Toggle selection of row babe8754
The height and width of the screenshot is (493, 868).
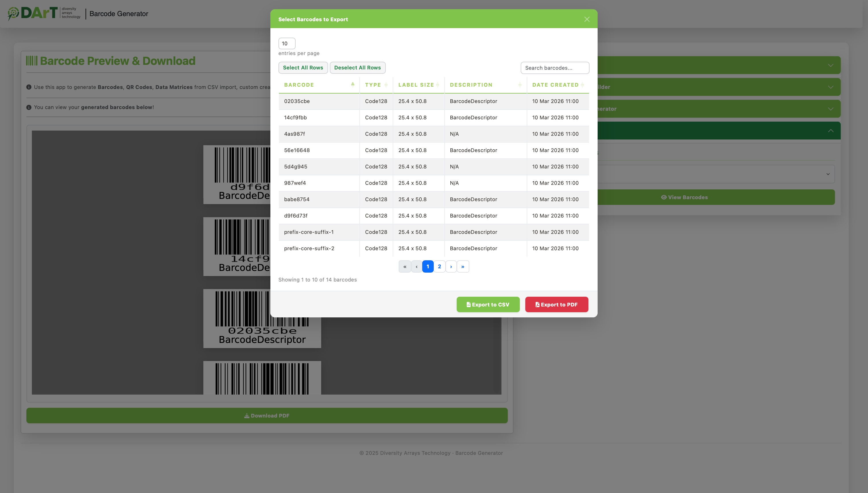319,199
